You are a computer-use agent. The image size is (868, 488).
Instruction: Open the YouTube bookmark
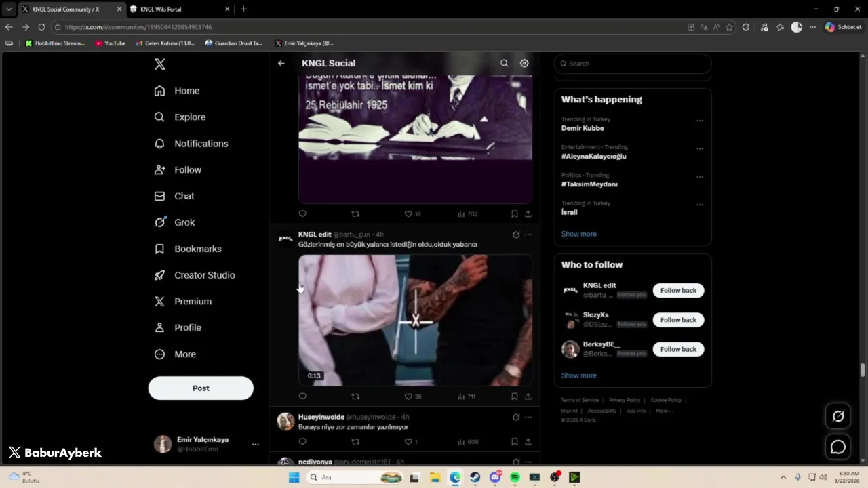coord(111,43)
